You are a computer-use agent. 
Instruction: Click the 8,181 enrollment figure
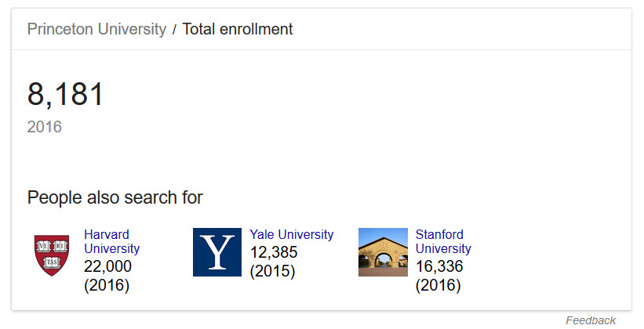66,95
